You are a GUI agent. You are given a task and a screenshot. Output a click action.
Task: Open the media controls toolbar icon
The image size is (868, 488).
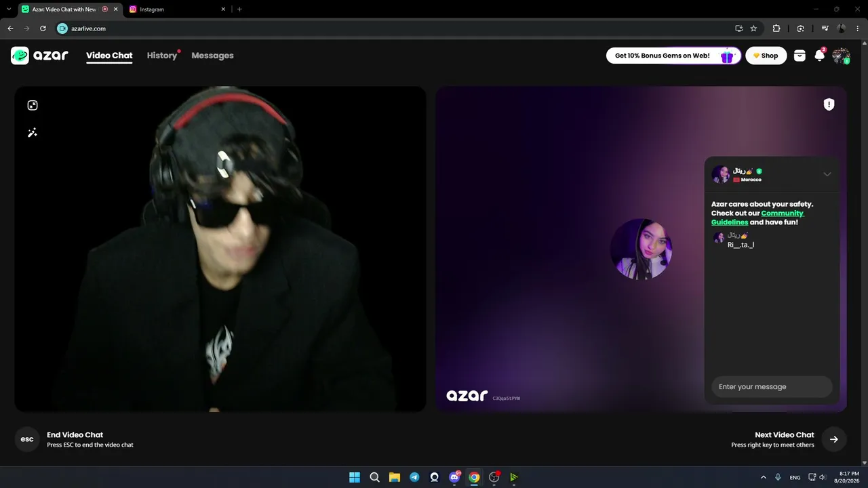tap(825, 28)
